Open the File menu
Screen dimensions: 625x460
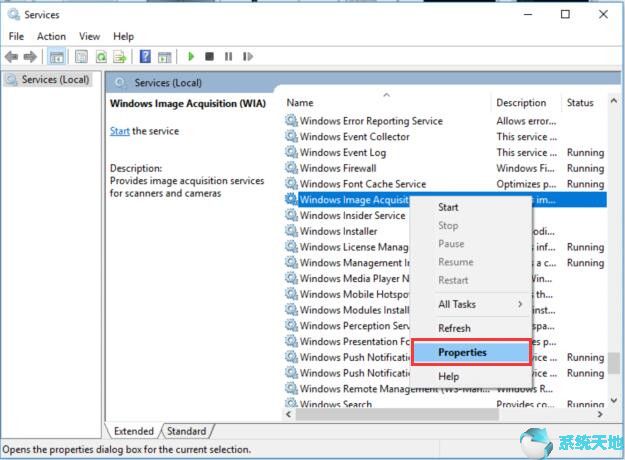(16, 36)
